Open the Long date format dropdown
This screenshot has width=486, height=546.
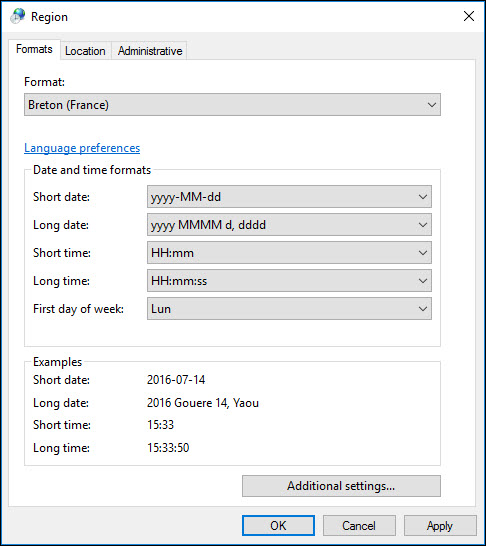[x=289, y=225]
